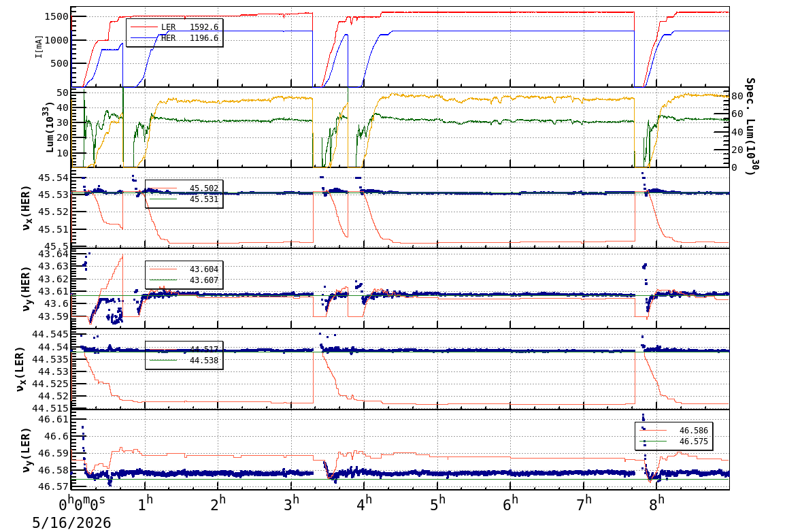Click the blue HER line sample in current legend

(x=144, y=38)
